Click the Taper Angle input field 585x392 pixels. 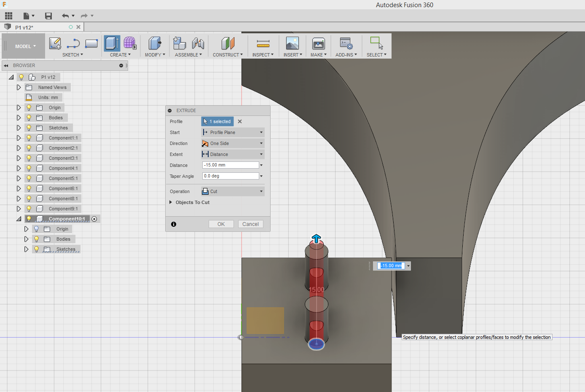pyautogui.click(x=231, y=176)
